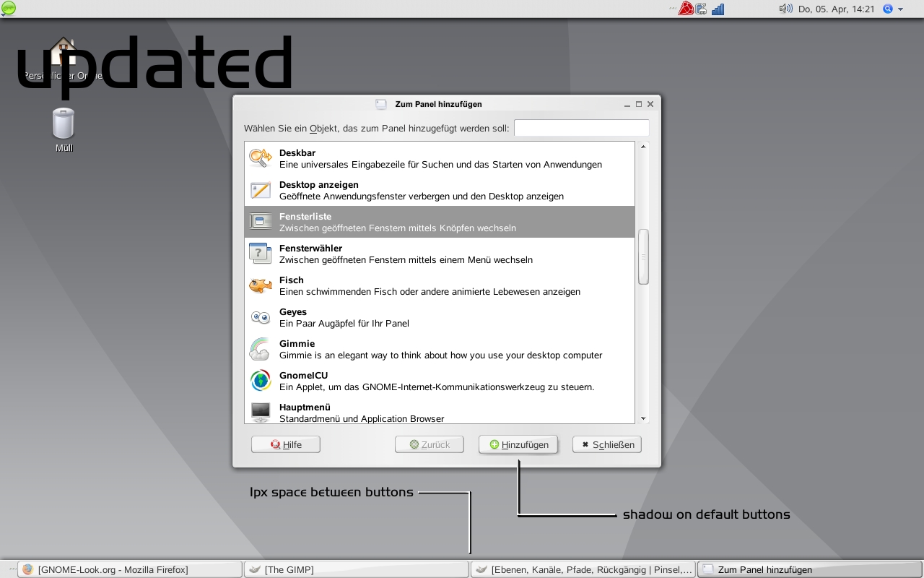
Task: Click the orange Fisch icon
Action: tap(260, 285)
